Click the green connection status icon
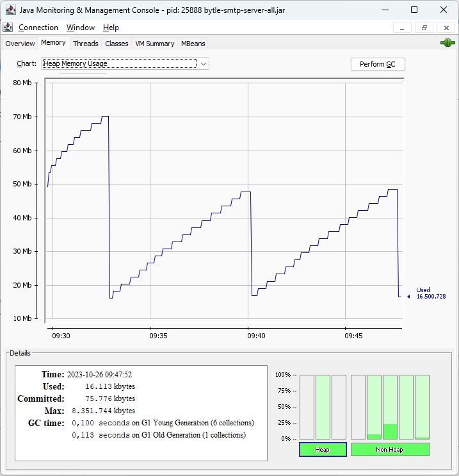 point(447,43)
